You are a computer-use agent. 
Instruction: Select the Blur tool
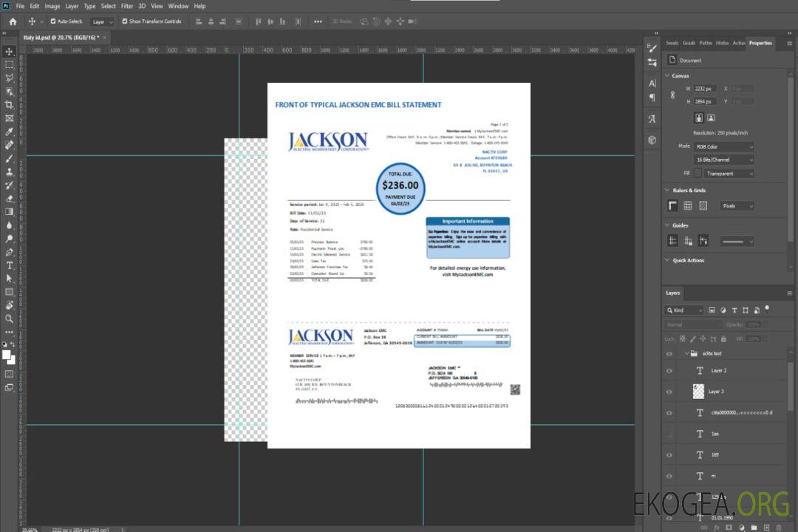tap(9, 225)
